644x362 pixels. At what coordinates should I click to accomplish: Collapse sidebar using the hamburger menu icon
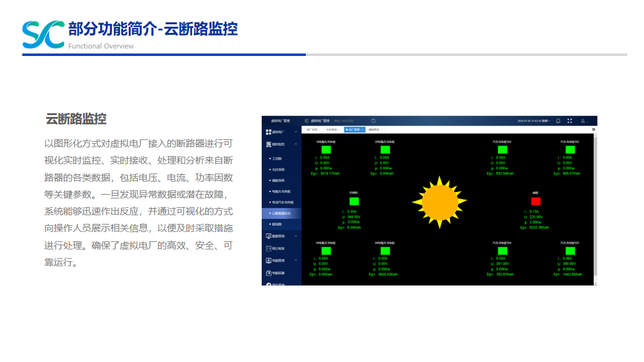click(306, 121)
